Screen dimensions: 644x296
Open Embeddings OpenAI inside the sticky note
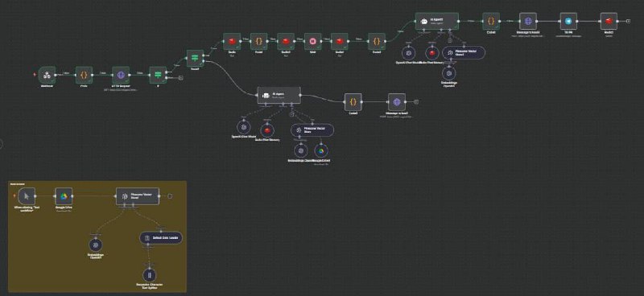click(x=95, y=245)
